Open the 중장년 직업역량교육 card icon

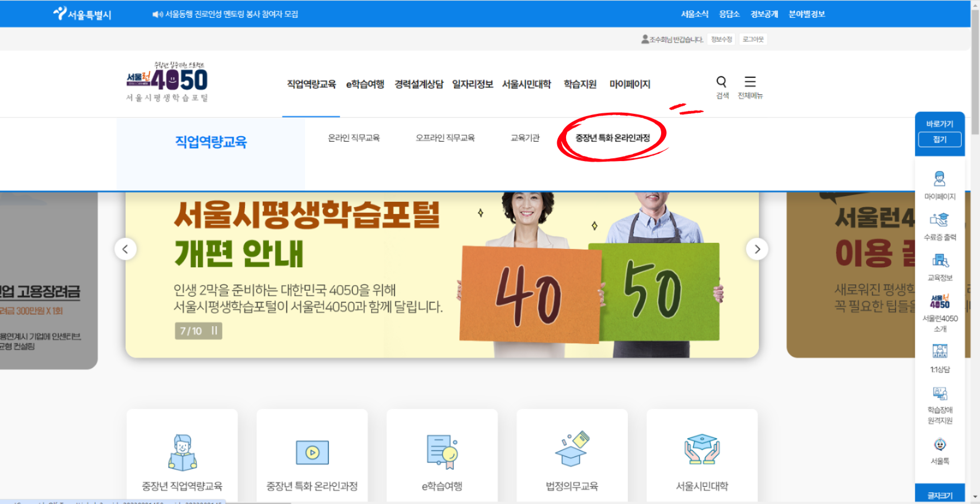182,453
